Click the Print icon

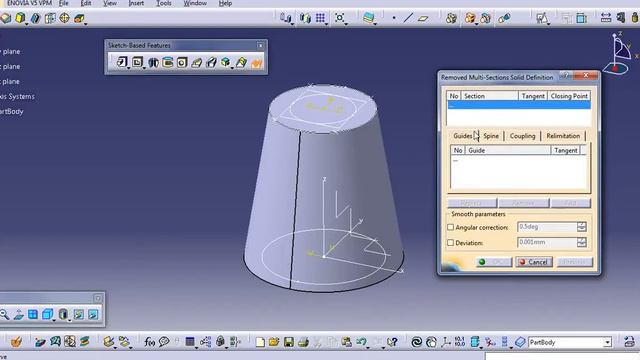pos(303,342)
